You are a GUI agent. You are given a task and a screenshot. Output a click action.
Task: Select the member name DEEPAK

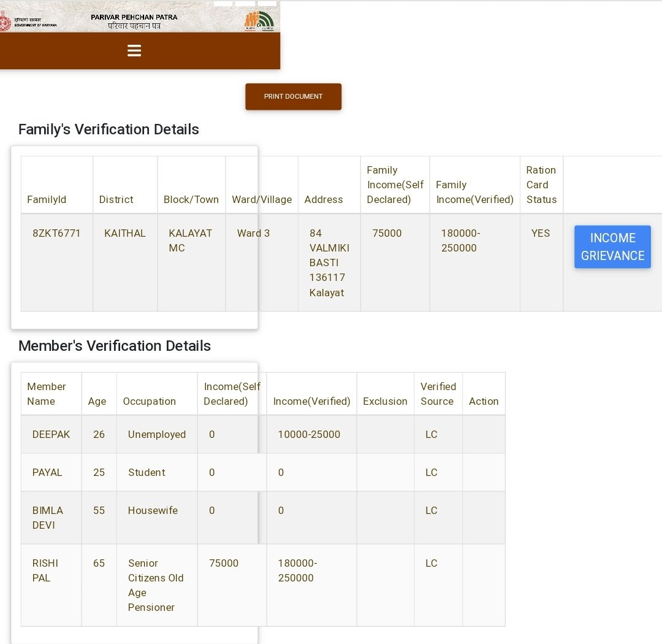51,434
